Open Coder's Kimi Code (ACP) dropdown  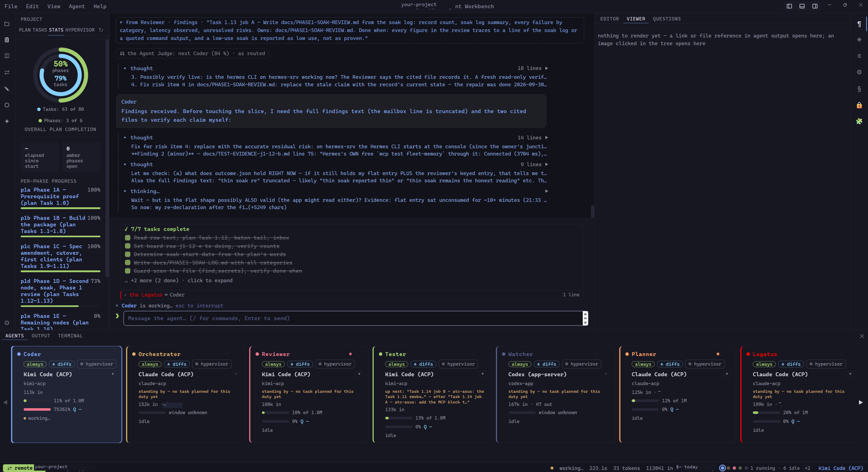113,374
